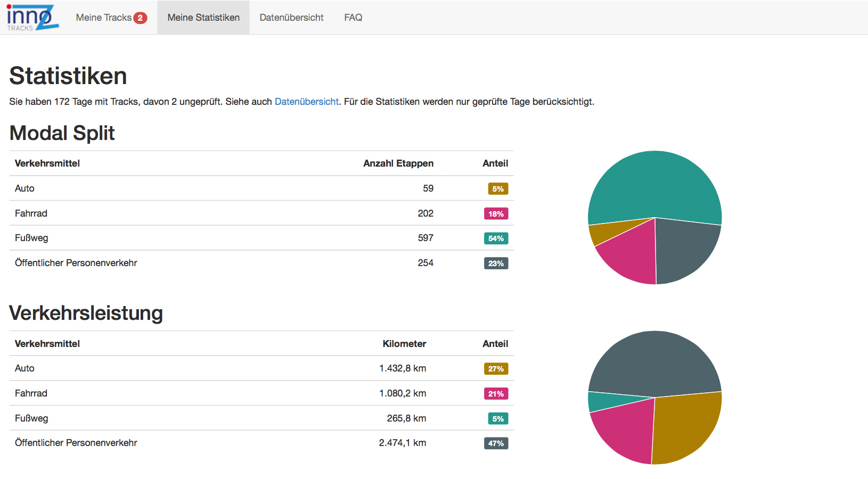This screenshot has width=868, height=479.
Task: Click the Anteil header in Modal Split table
Action: [x=495, y=163]
